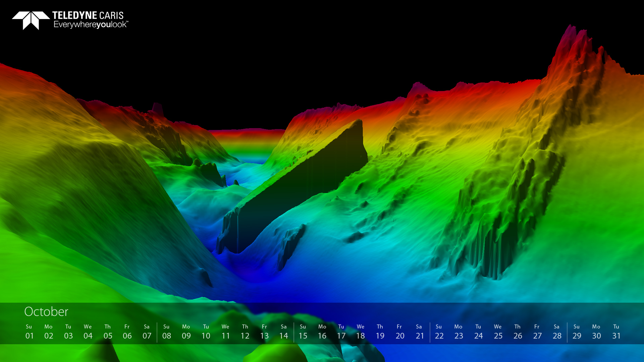
Task: Select calendar date 08
Action: pyautogui.click(x=167, y=336)
